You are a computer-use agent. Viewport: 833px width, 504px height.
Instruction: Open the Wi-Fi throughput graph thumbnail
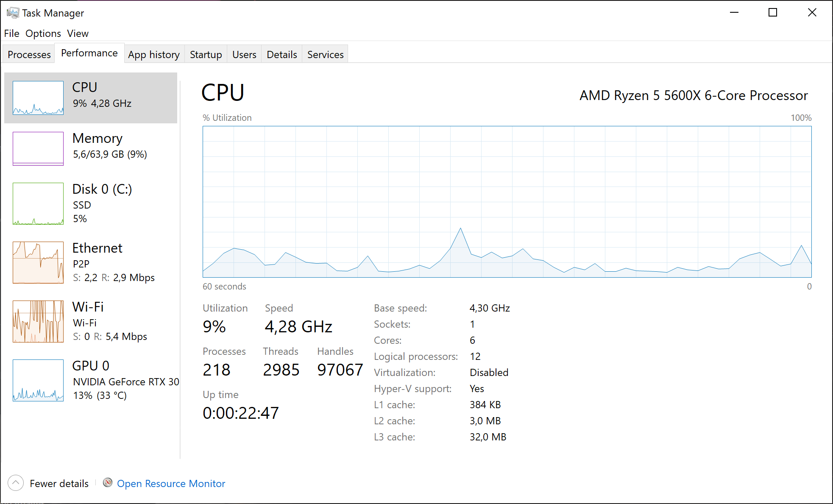click(38, 321)
